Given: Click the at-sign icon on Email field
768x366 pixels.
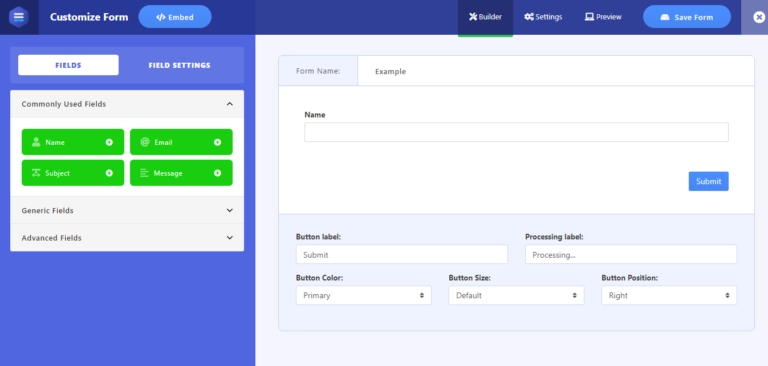Looking at the screenshot, I should 144,142.
